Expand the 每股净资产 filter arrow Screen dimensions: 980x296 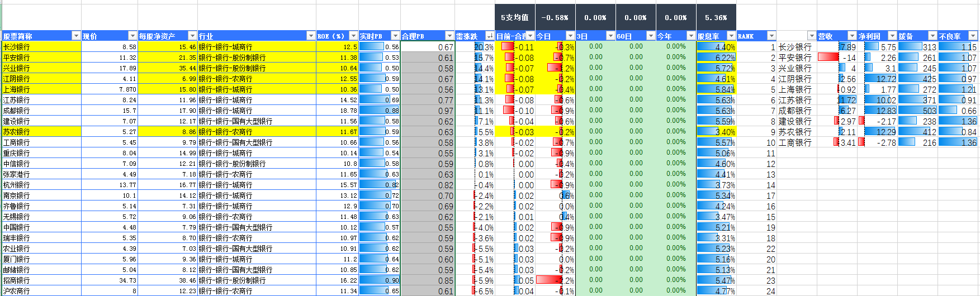(192, 36)
